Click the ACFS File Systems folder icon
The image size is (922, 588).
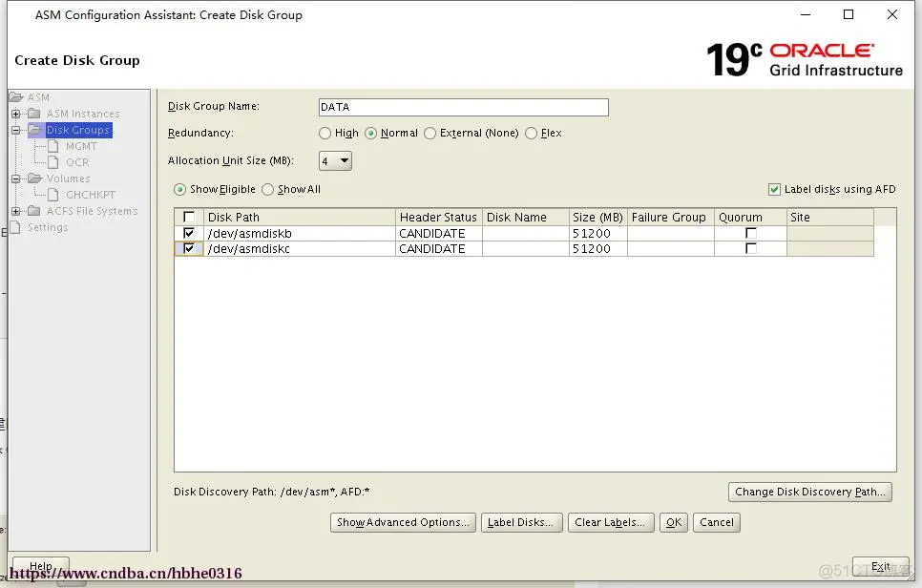coord(34,211)
